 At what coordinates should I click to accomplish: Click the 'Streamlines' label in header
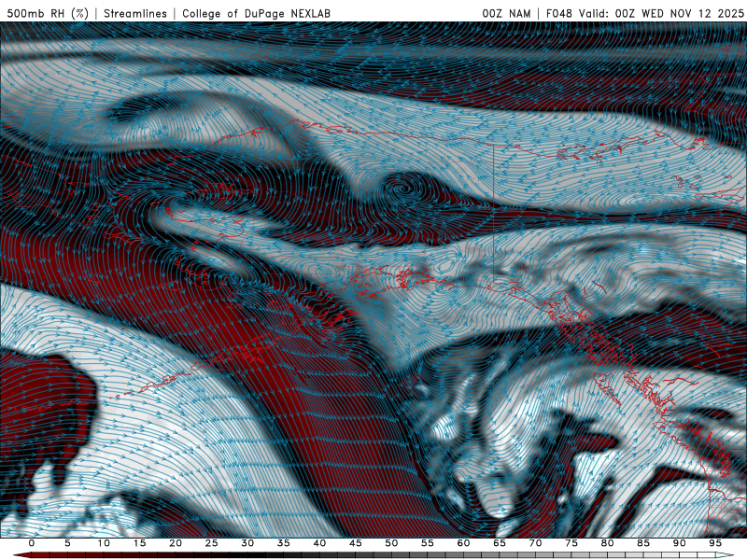click(135, 13)
